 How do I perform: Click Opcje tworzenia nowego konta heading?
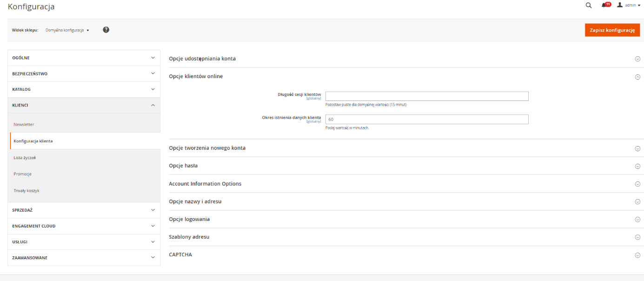207,148
